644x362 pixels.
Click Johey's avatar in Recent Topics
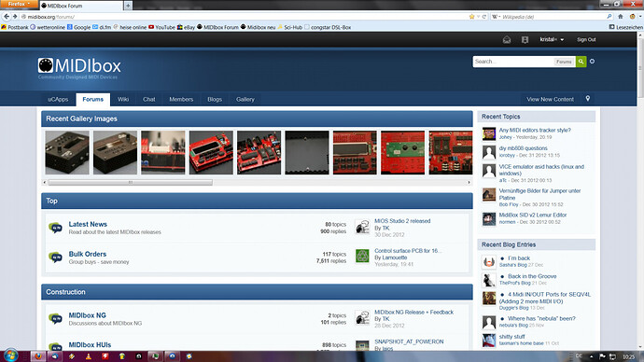pos(489,133)
